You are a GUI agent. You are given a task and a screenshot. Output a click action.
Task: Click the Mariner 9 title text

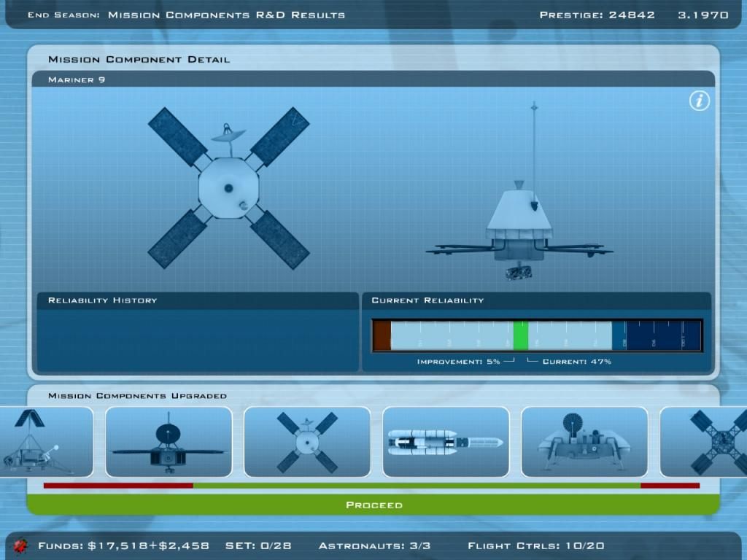[x=77, y=79]
